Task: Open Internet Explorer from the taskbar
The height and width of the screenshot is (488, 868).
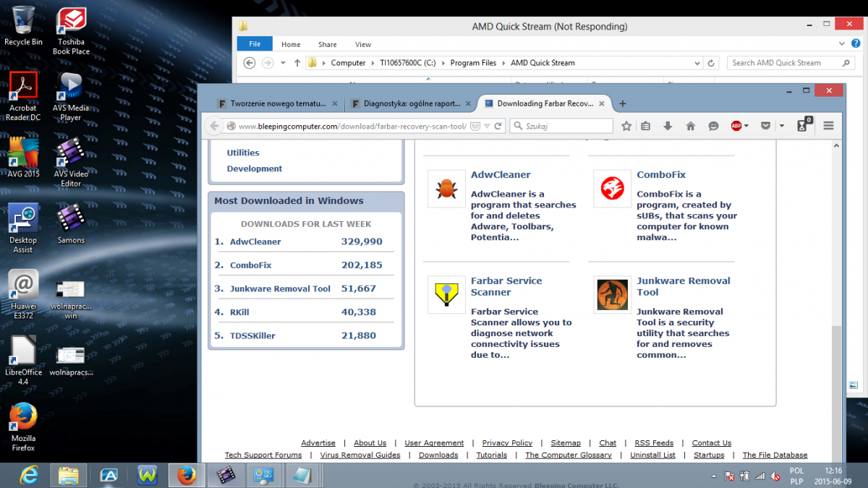Action: 28,476
